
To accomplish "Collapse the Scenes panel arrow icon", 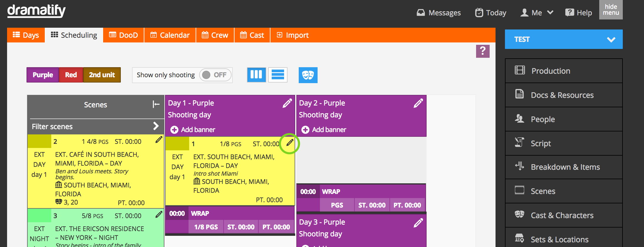I will click(156, 104).
